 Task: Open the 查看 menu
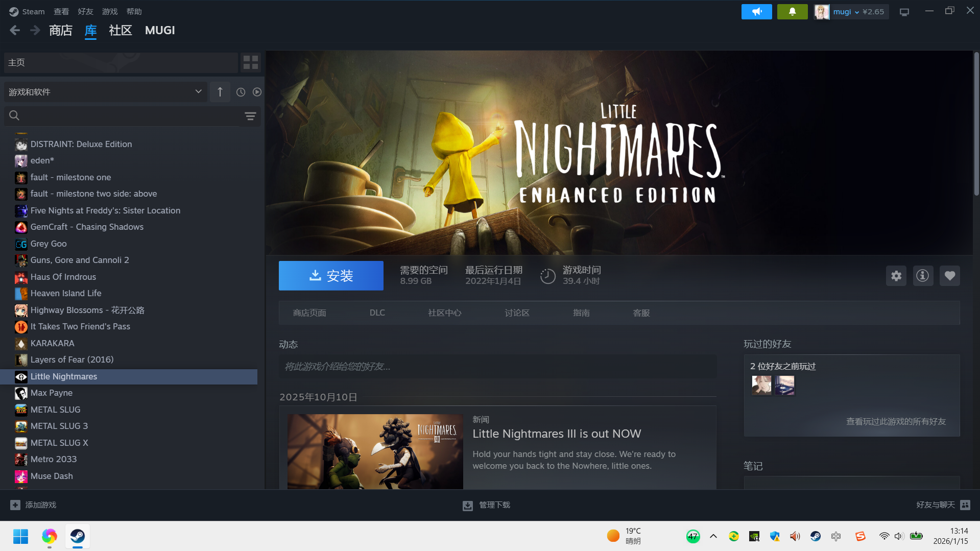click(x=61, y=11)
